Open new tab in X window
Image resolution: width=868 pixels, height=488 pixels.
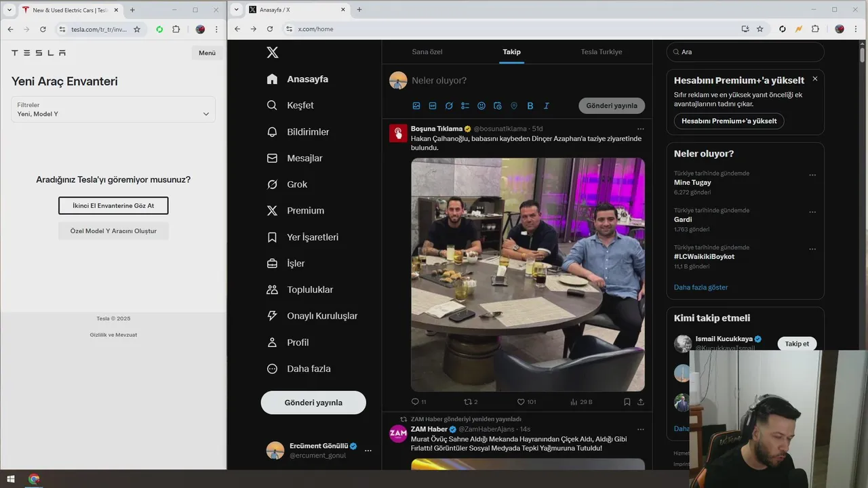[359, 9]
